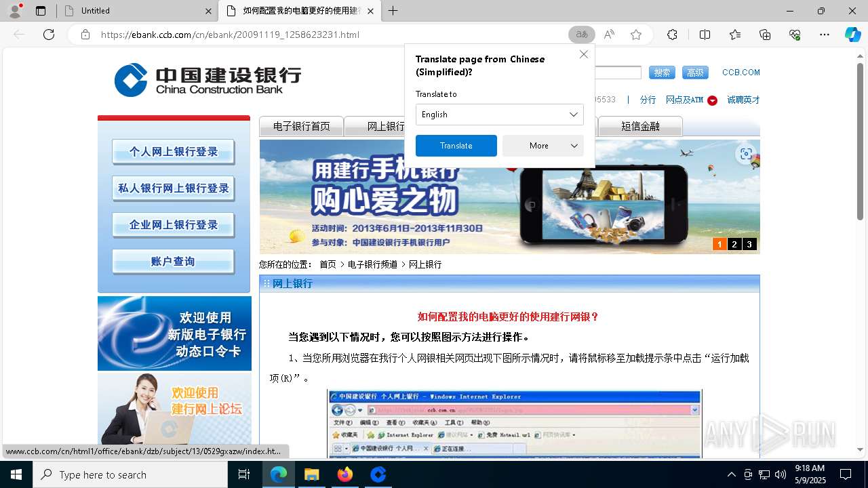Click the 首页 breadcrumb link
Viewport: 868px width, 488px height.
point(328,264)
